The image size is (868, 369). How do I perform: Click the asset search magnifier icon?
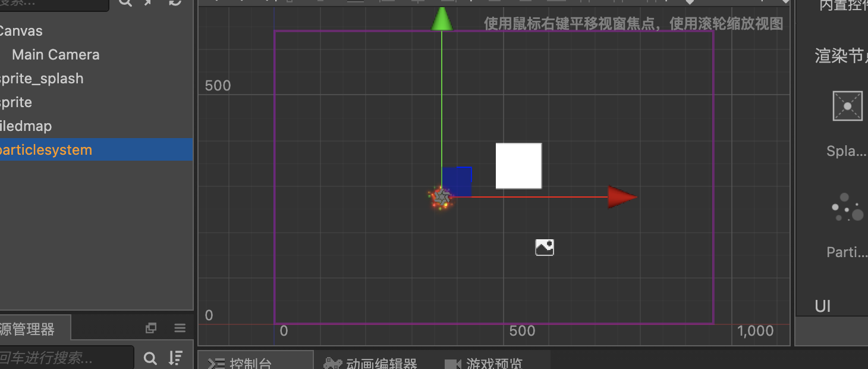pos(150,358)
